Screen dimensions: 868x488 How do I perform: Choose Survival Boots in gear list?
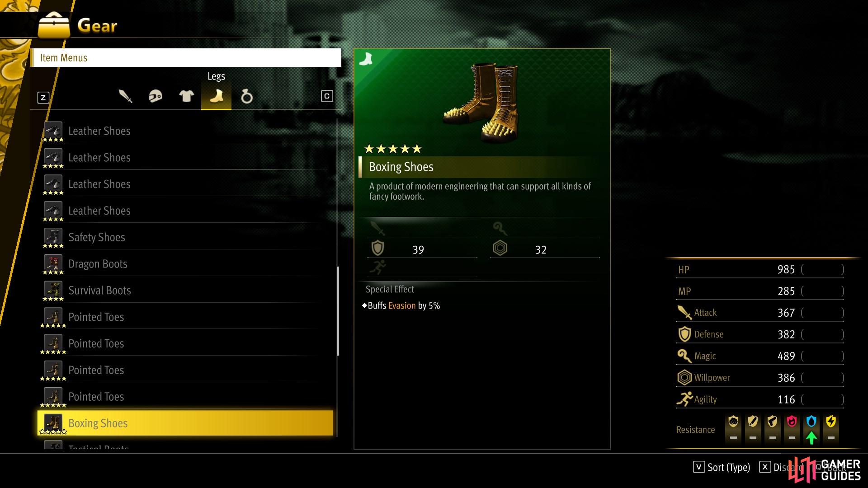tap(185, 290)
